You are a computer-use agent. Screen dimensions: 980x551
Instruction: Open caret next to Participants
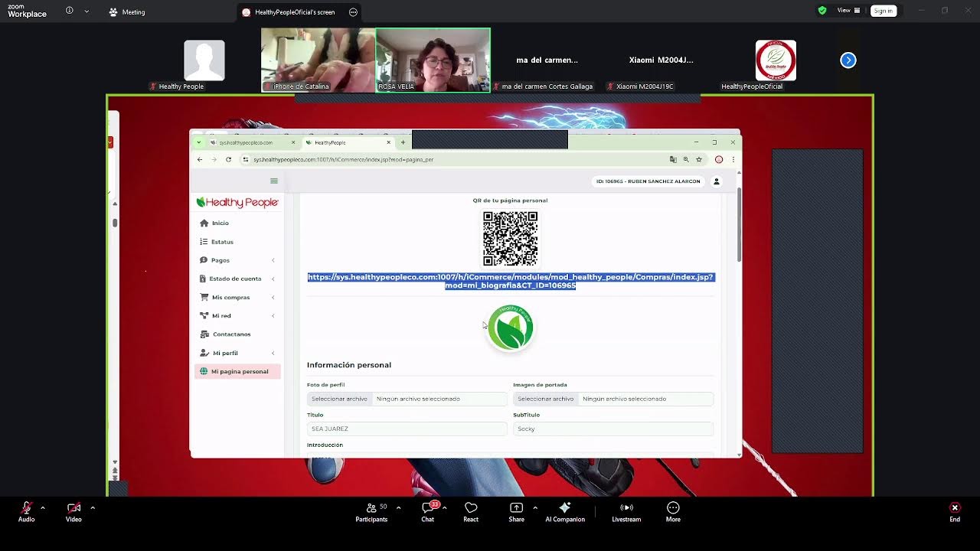click(398, 507)
